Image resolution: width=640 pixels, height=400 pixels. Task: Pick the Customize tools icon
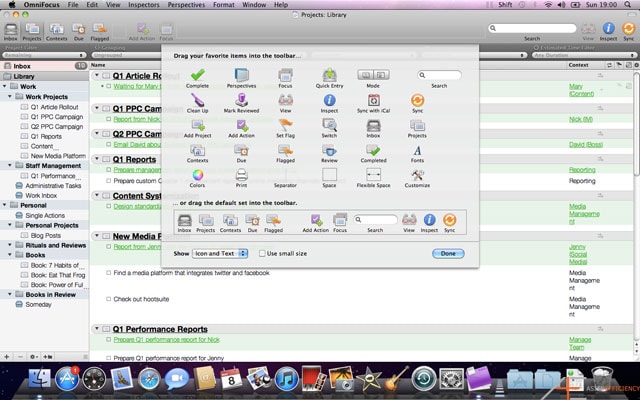(x=417, y=175)
